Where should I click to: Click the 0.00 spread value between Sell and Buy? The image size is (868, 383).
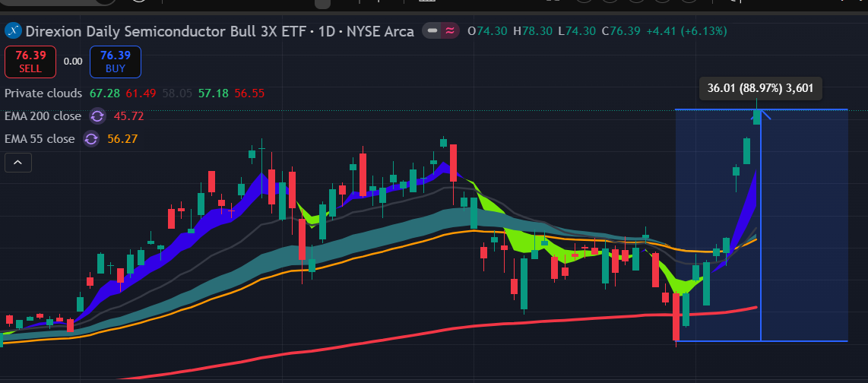pyautogui.click(x=73, y=62)
